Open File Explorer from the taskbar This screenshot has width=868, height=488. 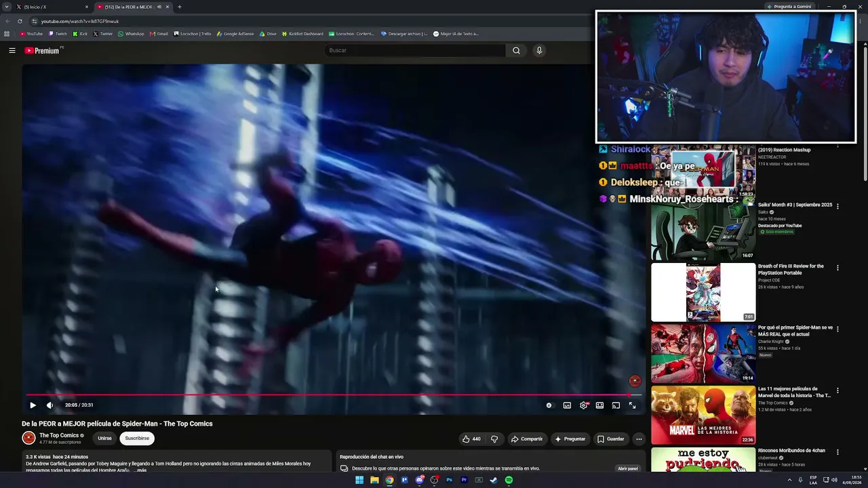pos(374,480)
